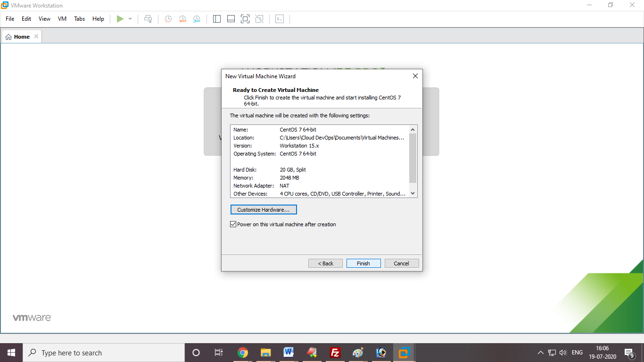Click the Finish button
The height and width of the screenshot is (362, 644).
tap(363, 263)
